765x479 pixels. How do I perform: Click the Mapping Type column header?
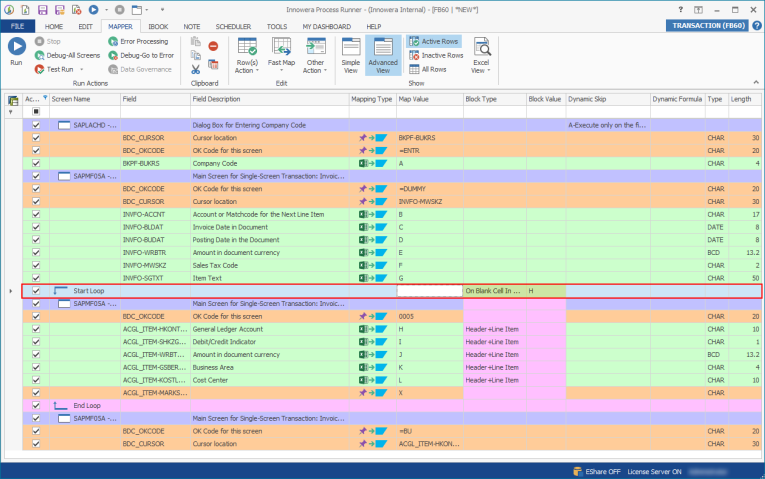click(x=371, y=99)
